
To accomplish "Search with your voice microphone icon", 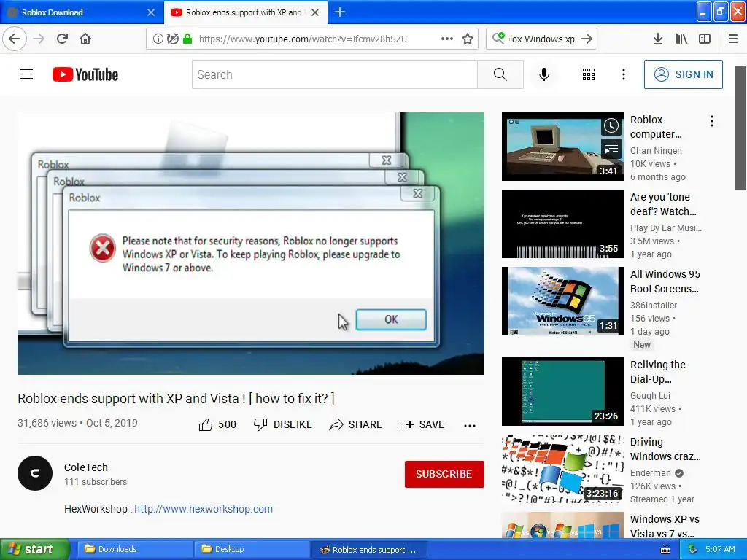I will [544, 74].
